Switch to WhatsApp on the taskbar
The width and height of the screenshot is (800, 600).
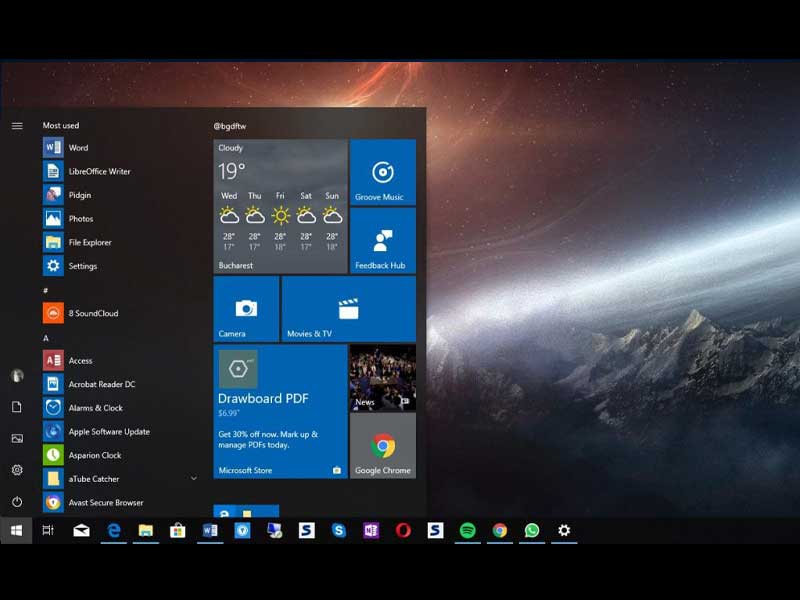point(531,531)
